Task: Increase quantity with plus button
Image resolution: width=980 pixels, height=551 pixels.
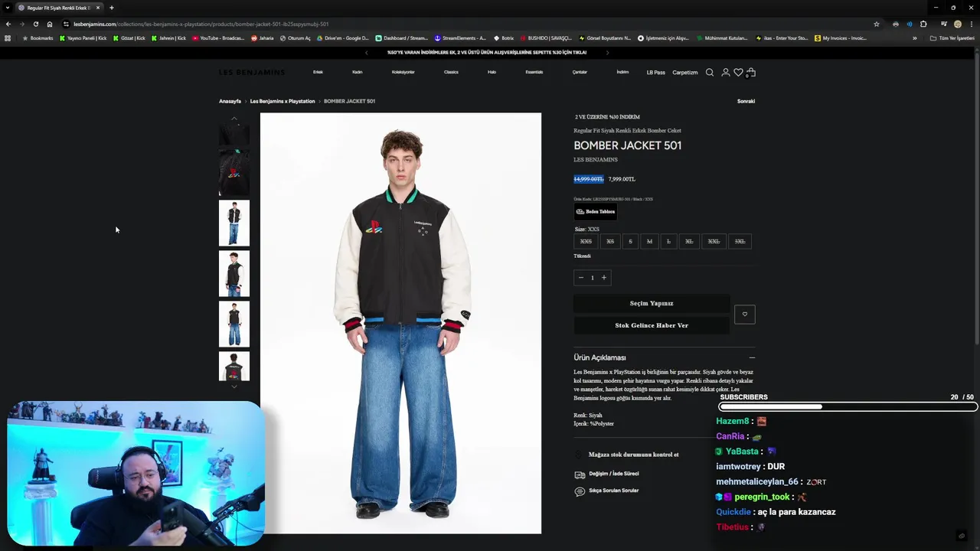Action: [604, 277]
